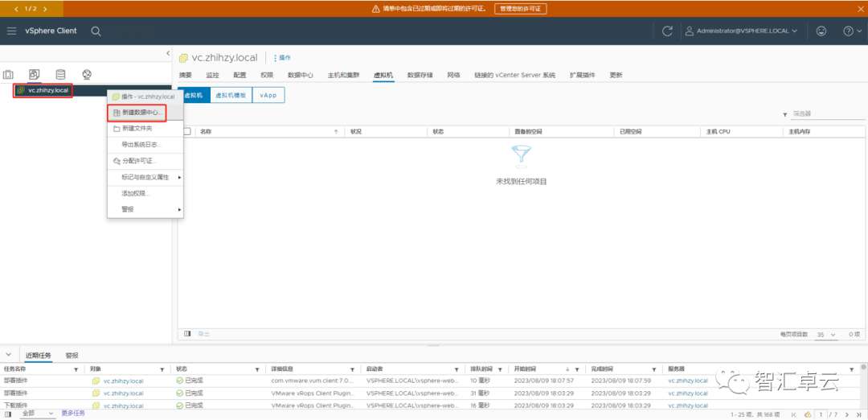The image size is (868, 420).
Task: Expand 标记与自定义属性 submenu
Action: point(145,177)
